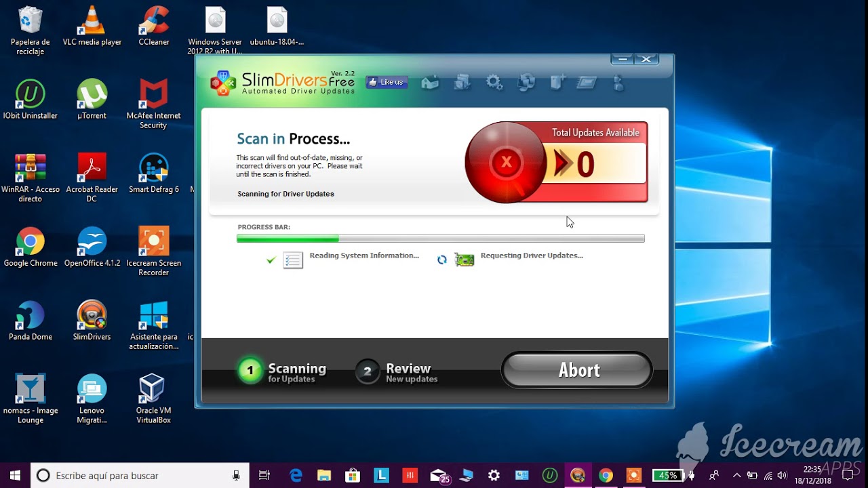868x488 pixels.
Task: Click the scan progress bar
Action: tap(440, 239)
